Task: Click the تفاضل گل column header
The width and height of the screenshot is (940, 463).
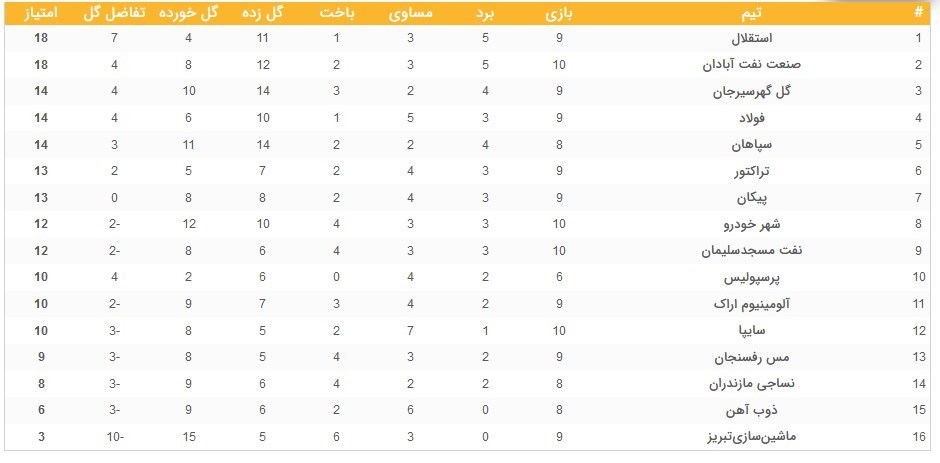Action: (115, 13)
